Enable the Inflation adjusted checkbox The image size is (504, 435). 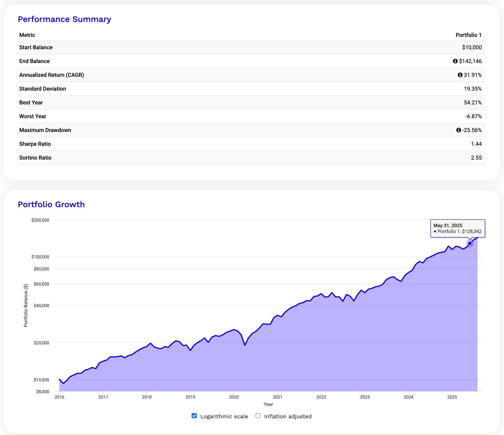click(x=258, y=416)
